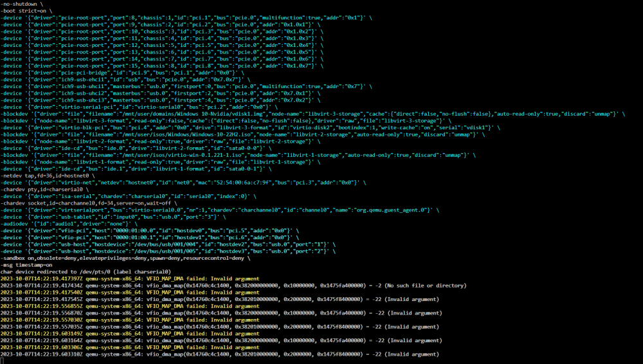The image size is (643, 364).
Task: Click the vfio-pci host 0000:01:00.0 line
Action: pyautogui.click(x=150, y=231)
